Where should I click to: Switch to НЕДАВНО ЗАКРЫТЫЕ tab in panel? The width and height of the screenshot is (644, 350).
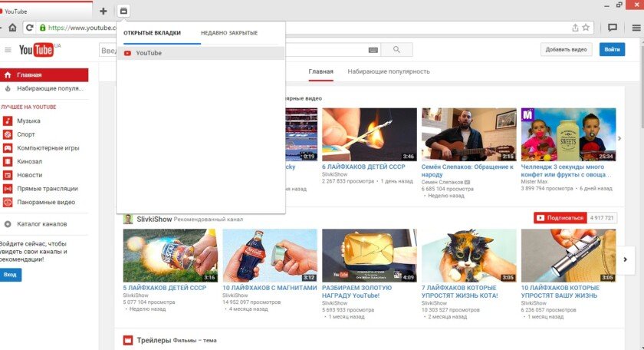(x=229, y=33)
